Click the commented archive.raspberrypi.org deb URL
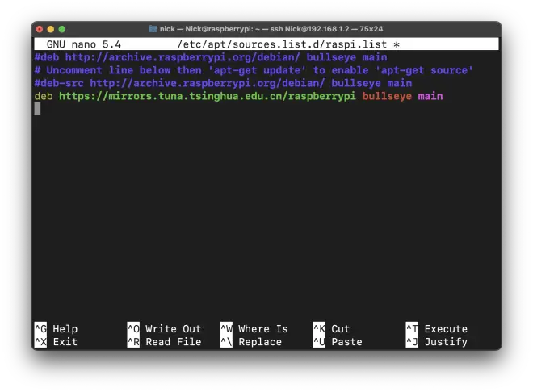 click(183, 57)
